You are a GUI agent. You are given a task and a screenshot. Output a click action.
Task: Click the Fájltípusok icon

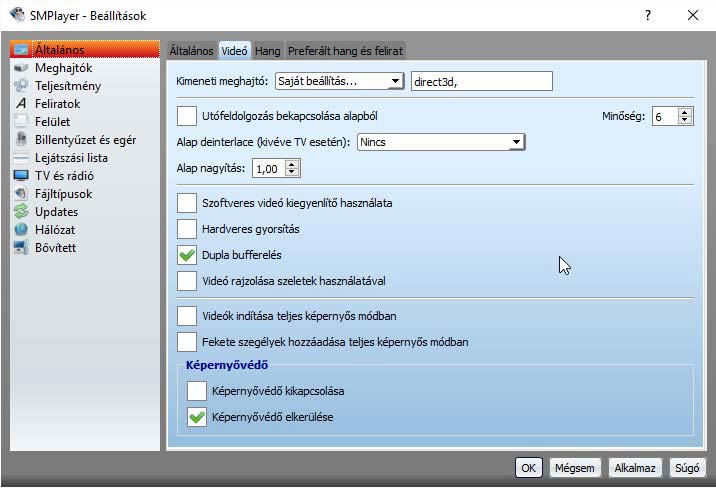21,194
